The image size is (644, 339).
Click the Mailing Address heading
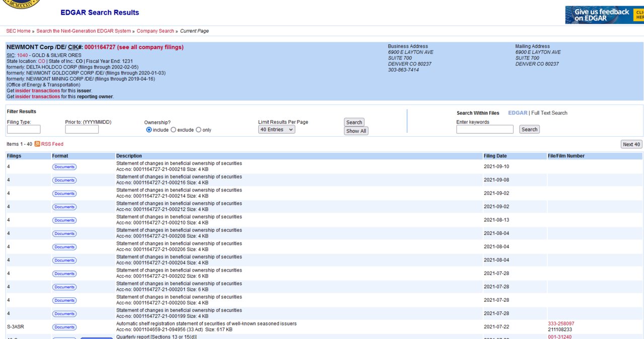pyautogui.click(x=532, y=46)
